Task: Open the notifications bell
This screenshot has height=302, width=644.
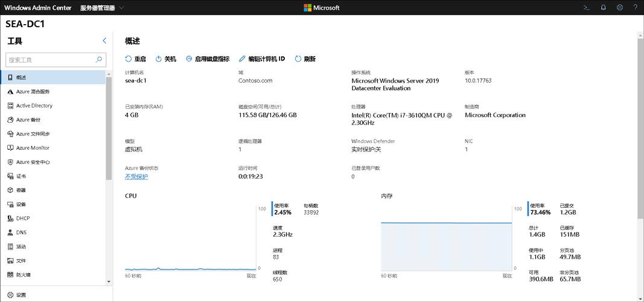Action: click(604, 7)
